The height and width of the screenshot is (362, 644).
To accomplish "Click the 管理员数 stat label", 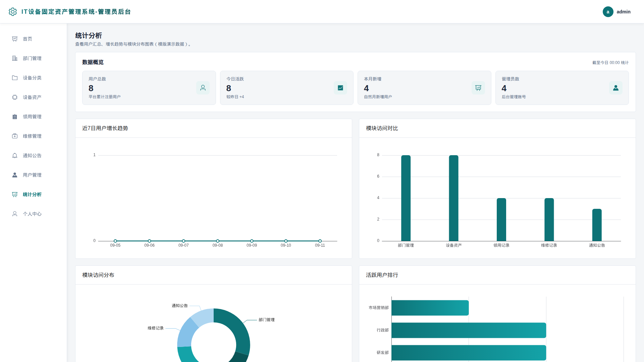I will point(511,79).
